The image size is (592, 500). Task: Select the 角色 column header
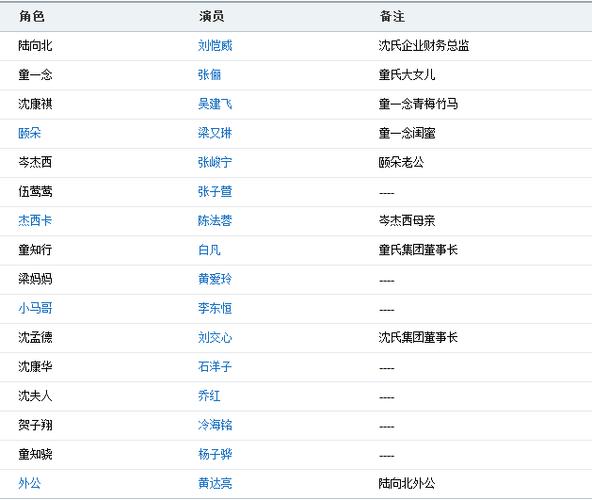(x=32, y=17)
